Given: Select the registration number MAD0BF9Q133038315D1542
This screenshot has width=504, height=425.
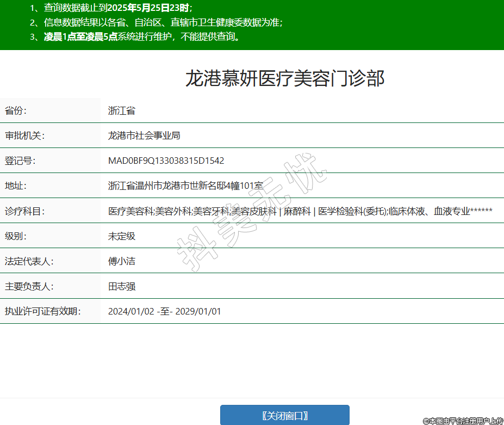Looking at the screenshot, I should click(166, 161).
